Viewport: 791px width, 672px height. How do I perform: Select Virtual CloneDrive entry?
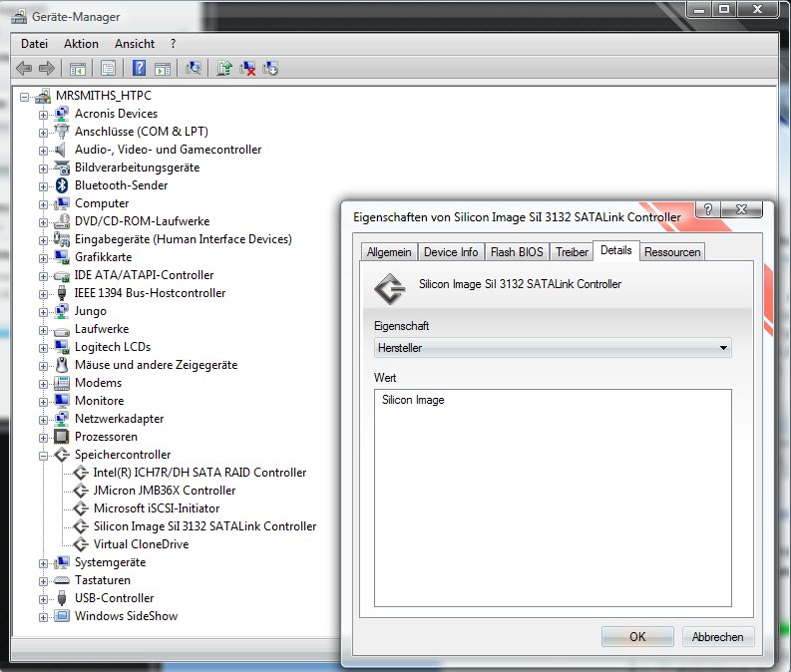click(x=142, y=544)
